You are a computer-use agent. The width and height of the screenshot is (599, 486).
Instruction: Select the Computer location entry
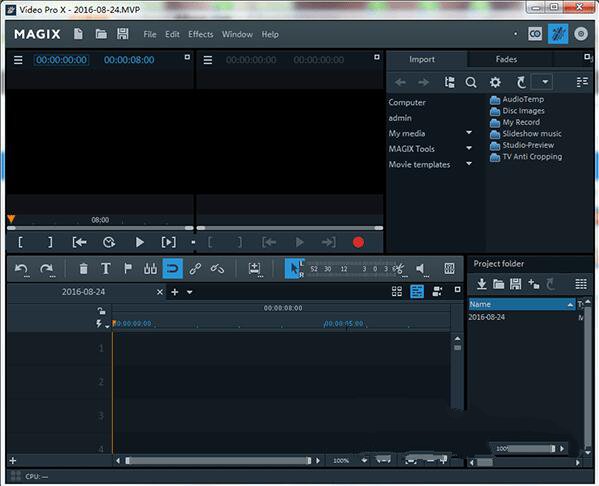(x=407, y=102)
